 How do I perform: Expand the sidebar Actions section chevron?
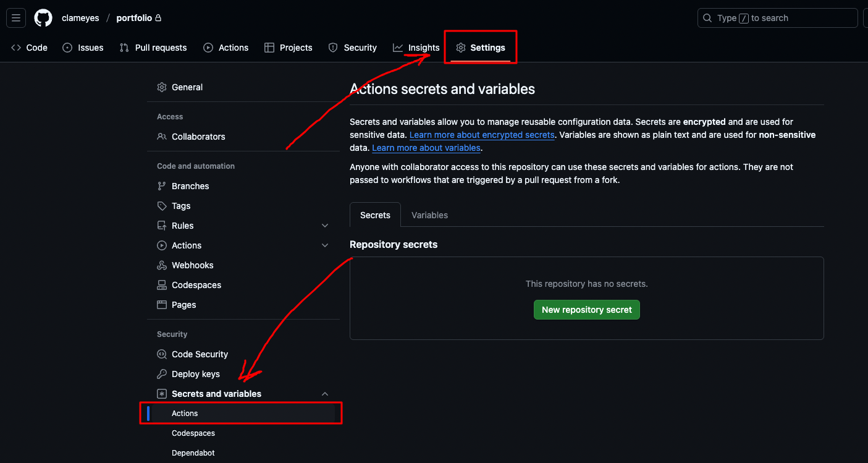(325, 245)
